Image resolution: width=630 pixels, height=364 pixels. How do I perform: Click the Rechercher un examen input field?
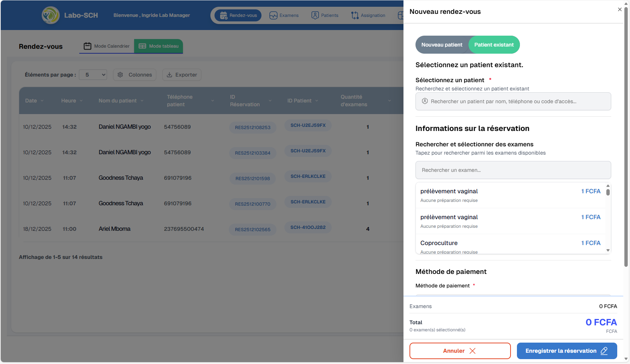(x=513, y=170)
